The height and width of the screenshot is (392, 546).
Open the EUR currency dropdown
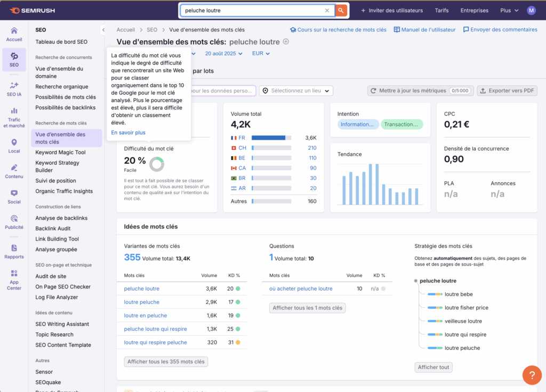tap(261, 53)
